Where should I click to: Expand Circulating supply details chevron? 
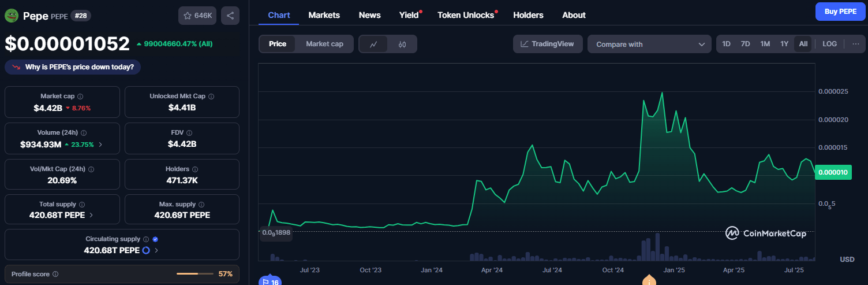(x=156, y=250)
